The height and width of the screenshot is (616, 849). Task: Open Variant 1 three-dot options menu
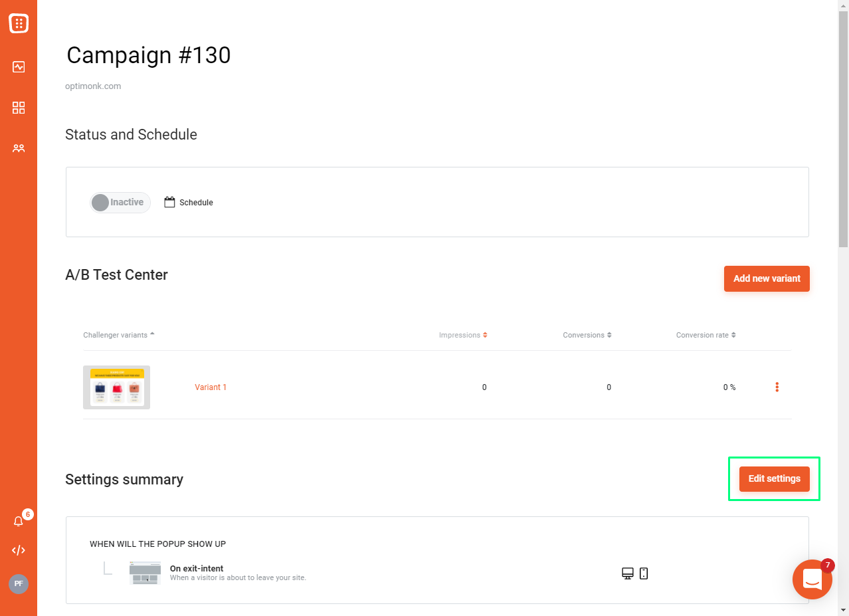tap(777, 387)
